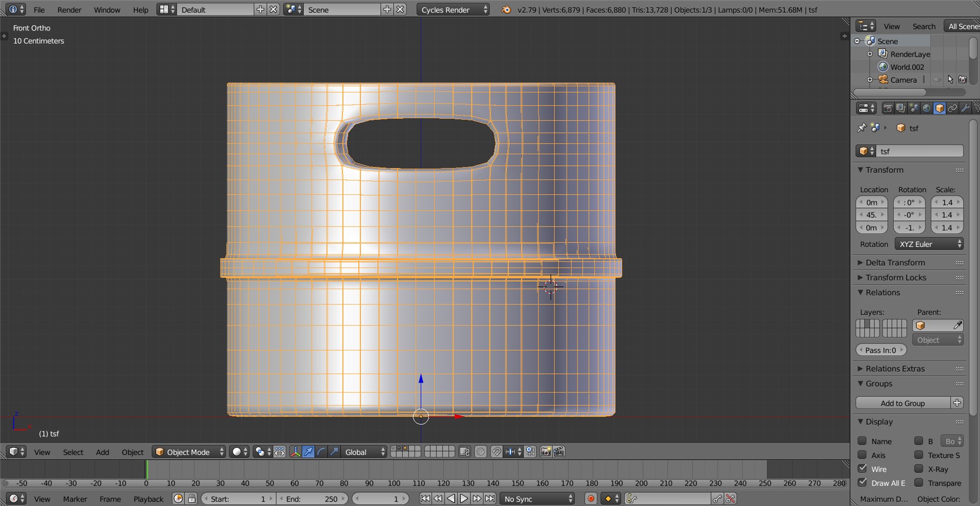This screenshot has width=980, height=506.
Task: Switch to the World properties tab
Action: pos(926,108)
